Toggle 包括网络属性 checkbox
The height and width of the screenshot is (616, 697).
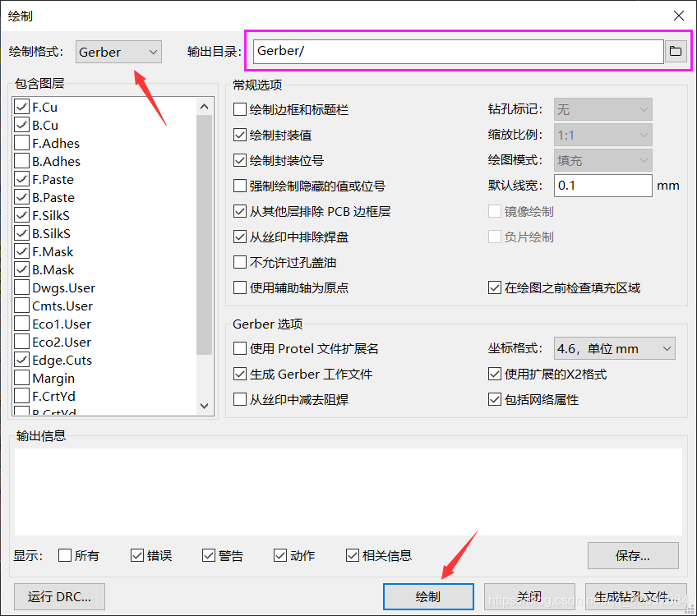click(495, 400)
